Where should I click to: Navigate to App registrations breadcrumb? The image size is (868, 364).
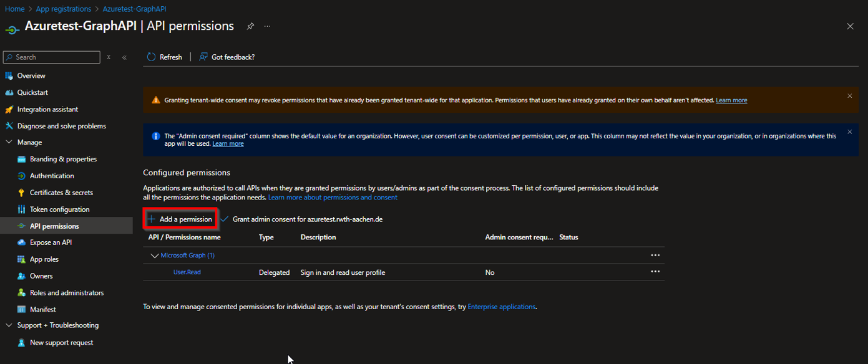point(63,9)
